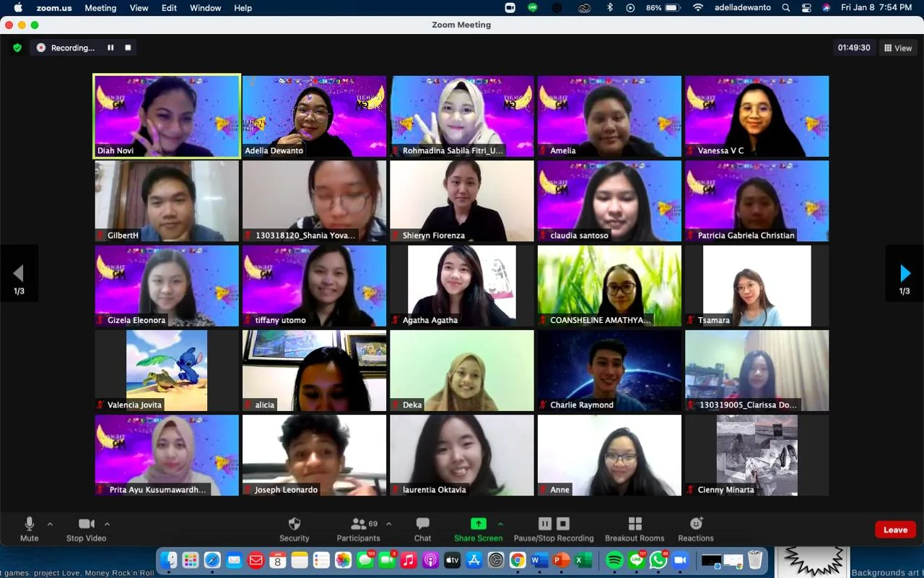Click the Zoom icon in menu bar
Screen dimensions: 924x578
point(510,8)
